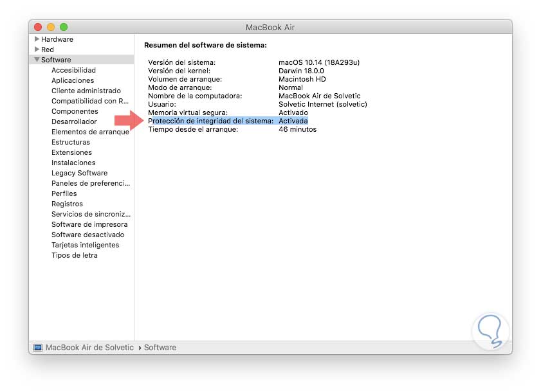
Task: Click Software breadcrumb in path bar
Action: coord(160,348)
